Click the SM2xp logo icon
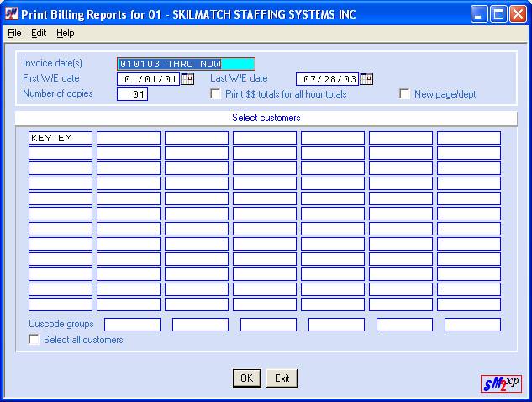 [x=501, y=384]
